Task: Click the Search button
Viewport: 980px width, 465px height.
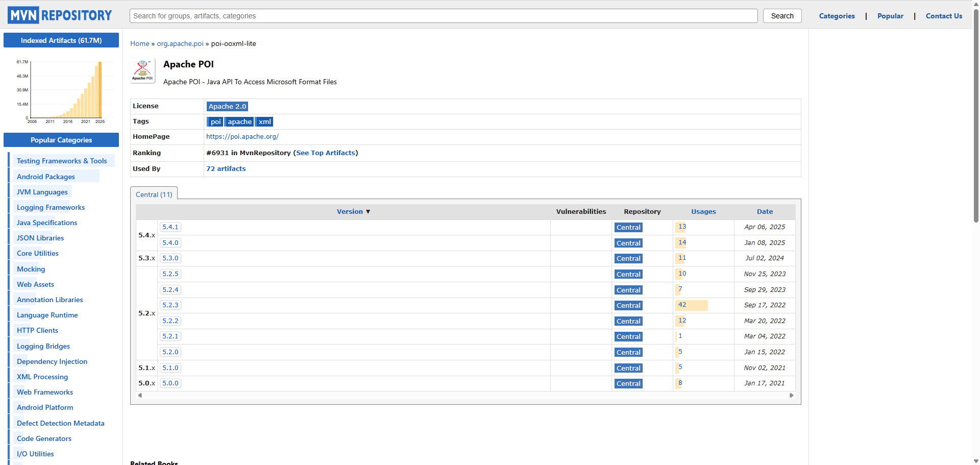Action: click(x=782, y=16)
